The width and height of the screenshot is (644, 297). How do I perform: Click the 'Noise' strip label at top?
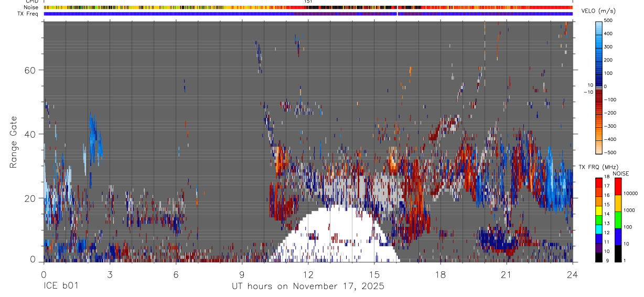[x=31, y=7]
